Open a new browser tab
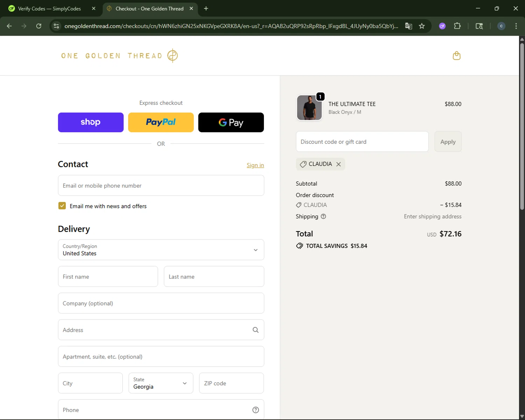 [206, 8]
